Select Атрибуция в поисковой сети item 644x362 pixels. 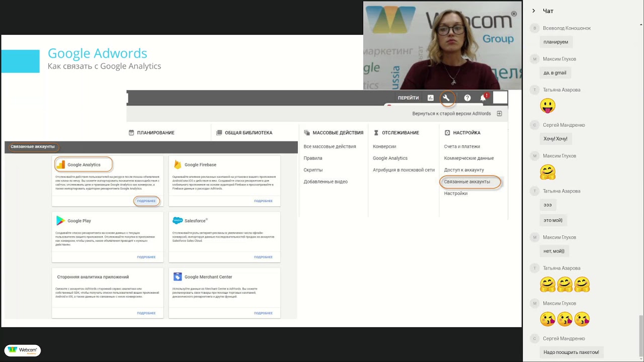[x=404, y=170]
